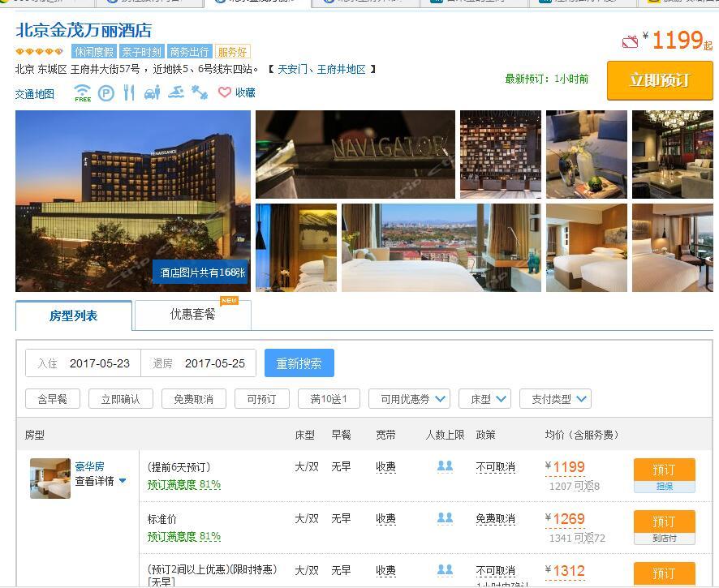Click the 休闲度假 tag
719x588 pixels.
tap(94, 52)
